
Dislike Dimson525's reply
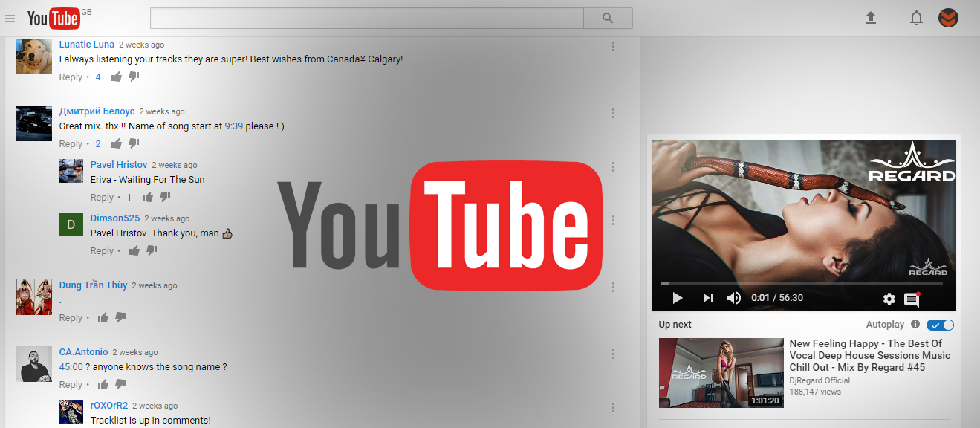pos(152,250)
